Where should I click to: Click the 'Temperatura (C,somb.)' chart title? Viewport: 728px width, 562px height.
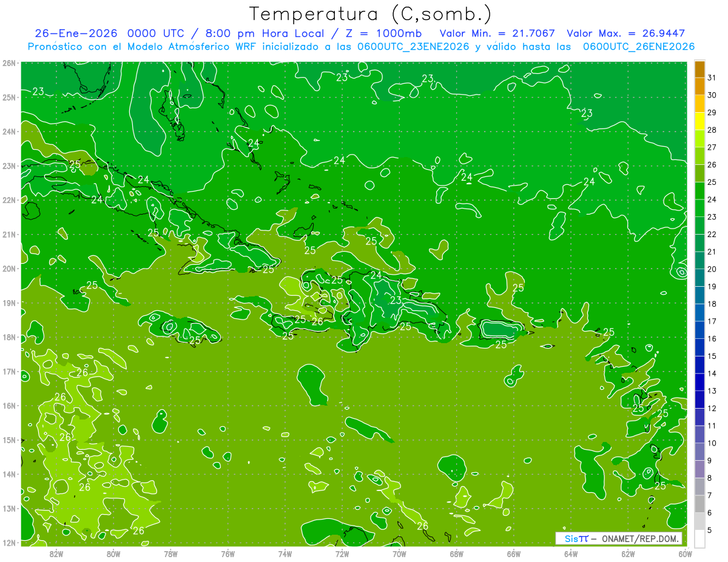tap(371, 15)
